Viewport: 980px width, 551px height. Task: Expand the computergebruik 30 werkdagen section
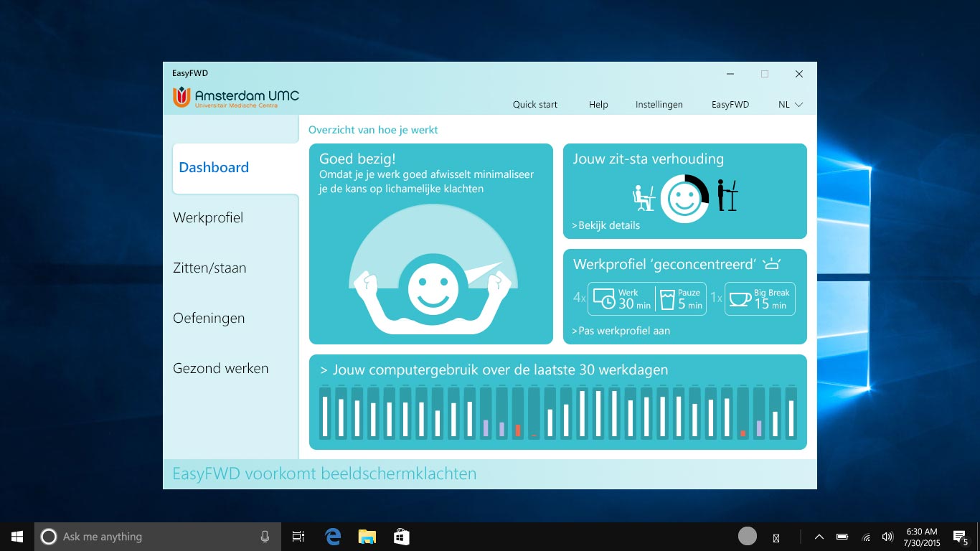coord(494,370)
